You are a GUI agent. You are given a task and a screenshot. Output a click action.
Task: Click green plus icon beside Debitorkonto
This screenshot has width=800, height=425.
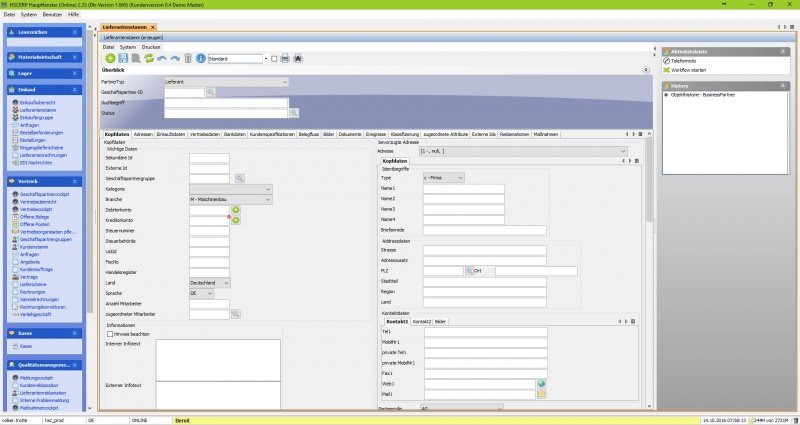pyautogui.click(x=236, y=210)
